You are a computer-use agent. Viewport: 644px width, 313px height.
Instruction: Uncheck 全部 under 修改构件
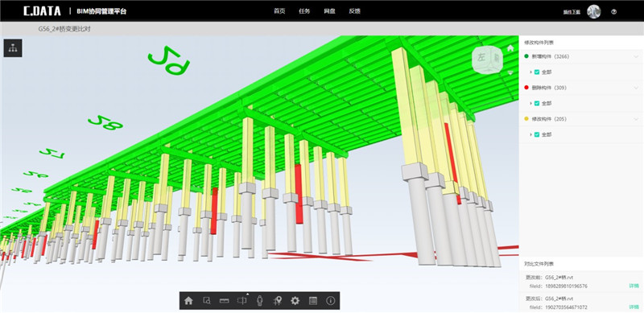(x=537, y=134)
